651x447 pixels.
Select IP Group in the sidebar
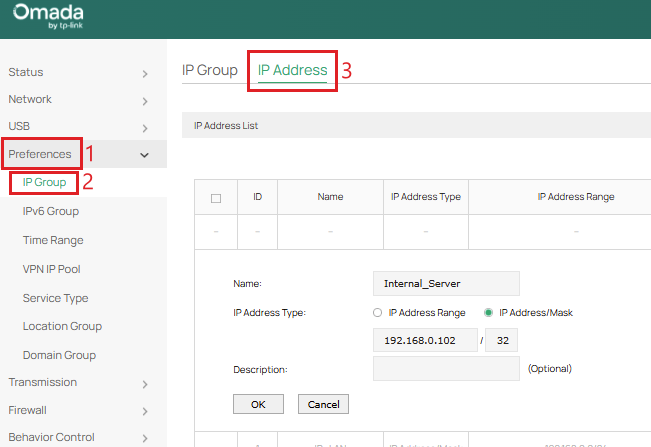point(44,182)
